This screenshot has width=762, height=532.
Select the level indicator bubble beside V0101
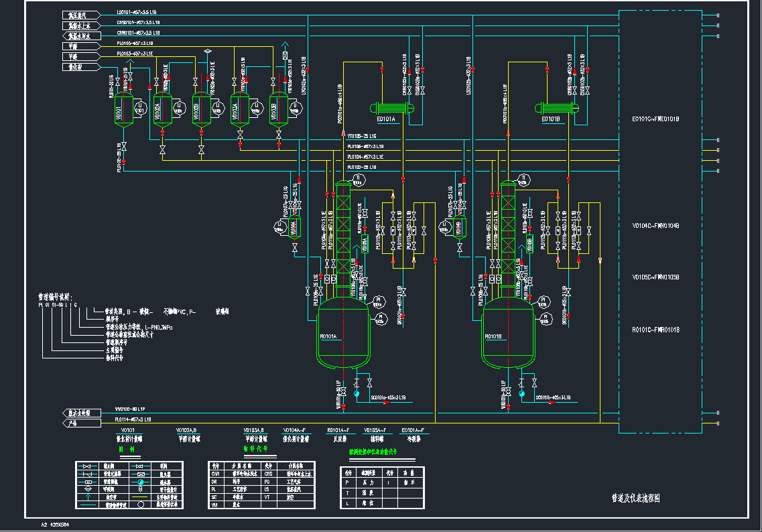click(x=139, y=107)
